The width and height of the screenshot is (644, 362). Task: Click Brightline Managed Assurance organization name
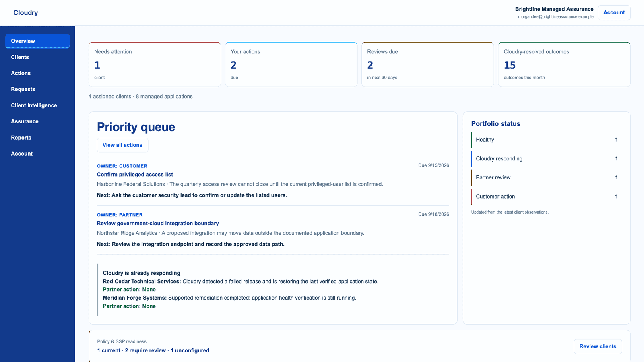click(554, 9)
